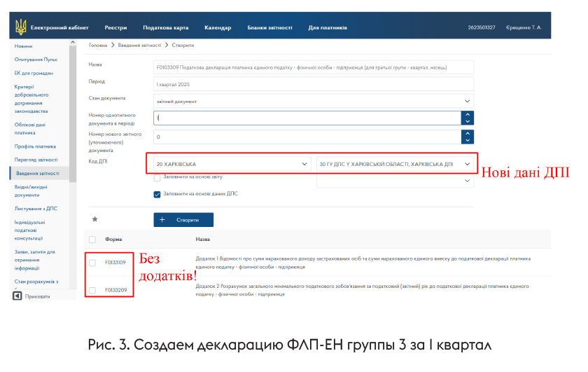Open the Стан документа dropdown

(x=313, y=101)
